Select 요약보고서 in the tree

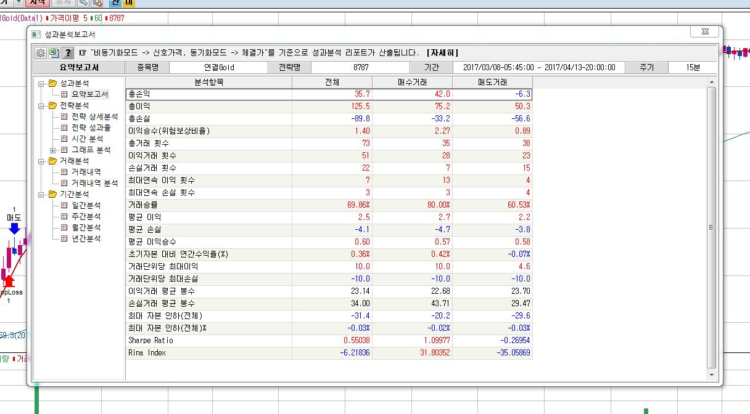coord(89,94)
